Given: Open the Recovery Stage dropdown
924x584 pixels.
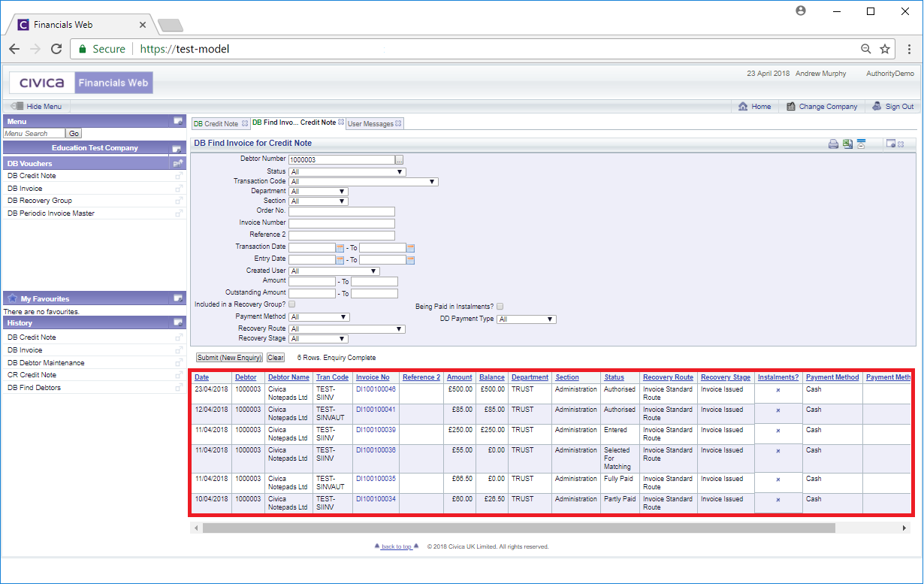Looking at the screenshot, I should (x=319, y=339).
